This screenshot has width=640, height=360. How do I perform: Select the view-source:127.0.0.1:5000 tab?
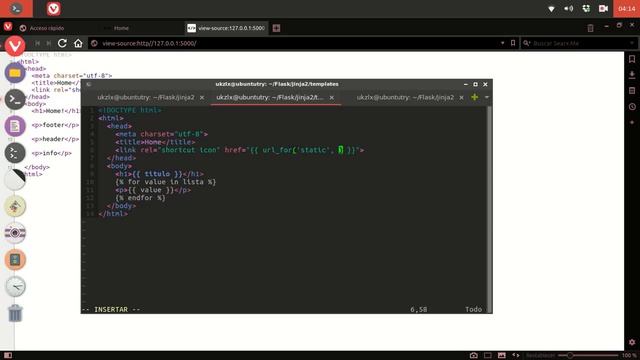(227, 28)
